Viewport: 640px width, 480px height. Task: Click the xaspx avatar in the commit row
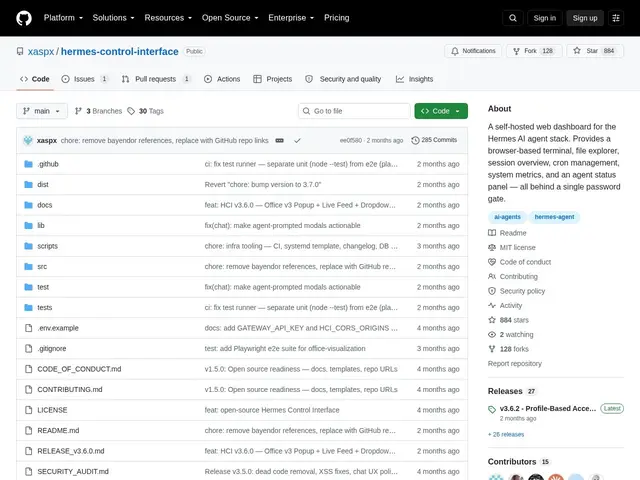click(28, 140)
